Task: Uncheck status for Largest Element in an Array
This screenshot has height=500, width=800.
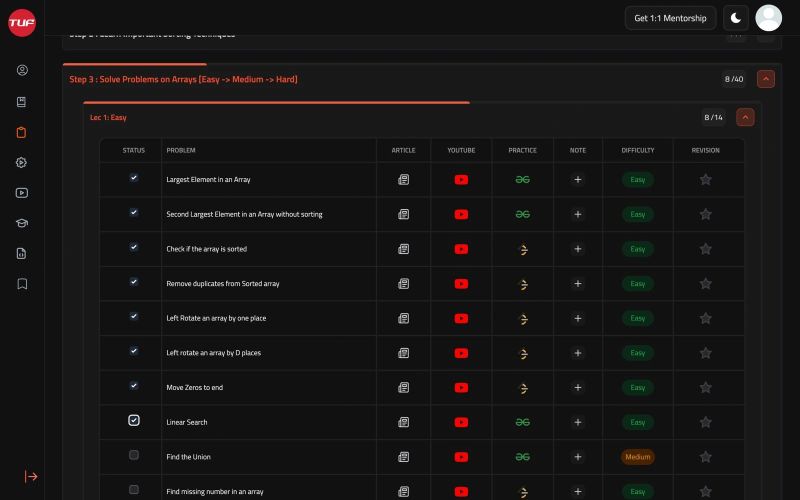Action: point(134,178)
